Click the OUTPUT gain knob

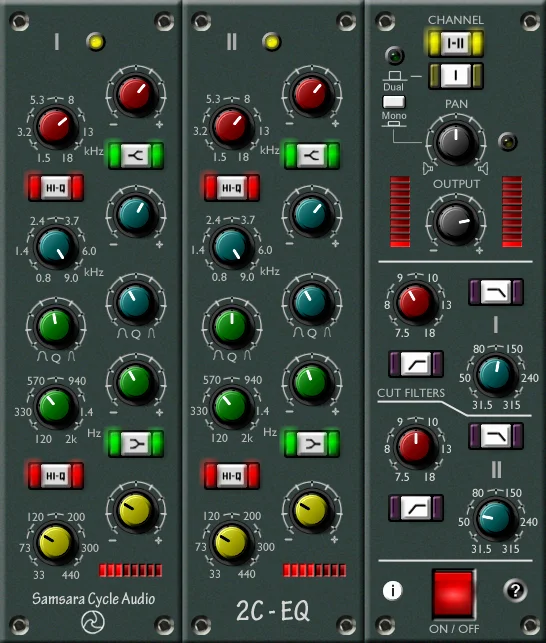pyautogui.click(x=456, y=223)
